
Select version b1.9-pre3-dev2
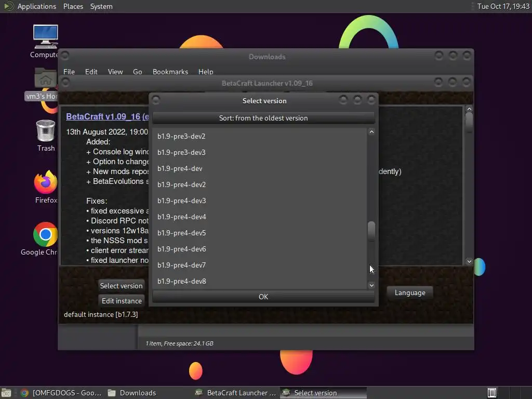click(260, 136)
